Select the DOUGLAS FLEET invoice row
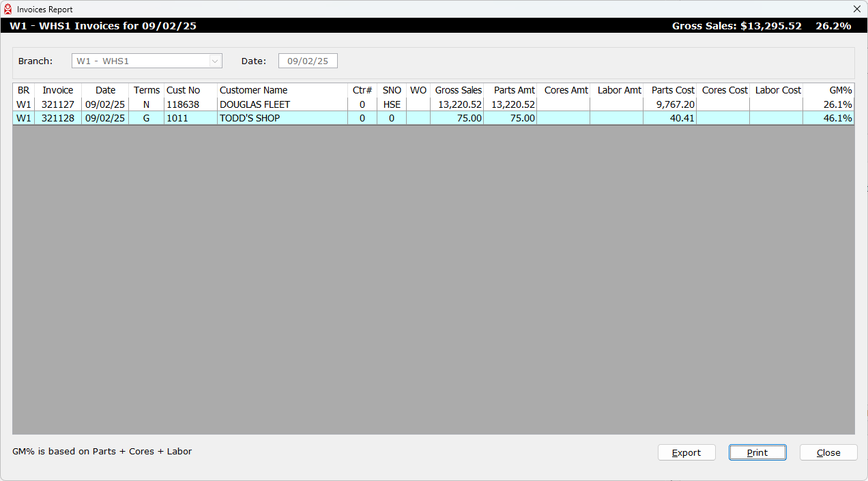The width and height of the screenshot is (868, 481). pyautogui.click(x=255, y=104)
